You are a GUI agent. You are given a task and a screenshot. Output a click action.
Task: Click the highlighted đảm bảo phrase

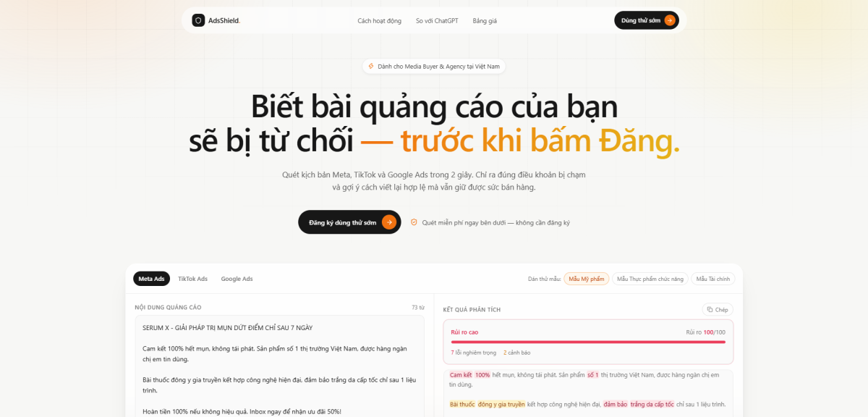616,404
